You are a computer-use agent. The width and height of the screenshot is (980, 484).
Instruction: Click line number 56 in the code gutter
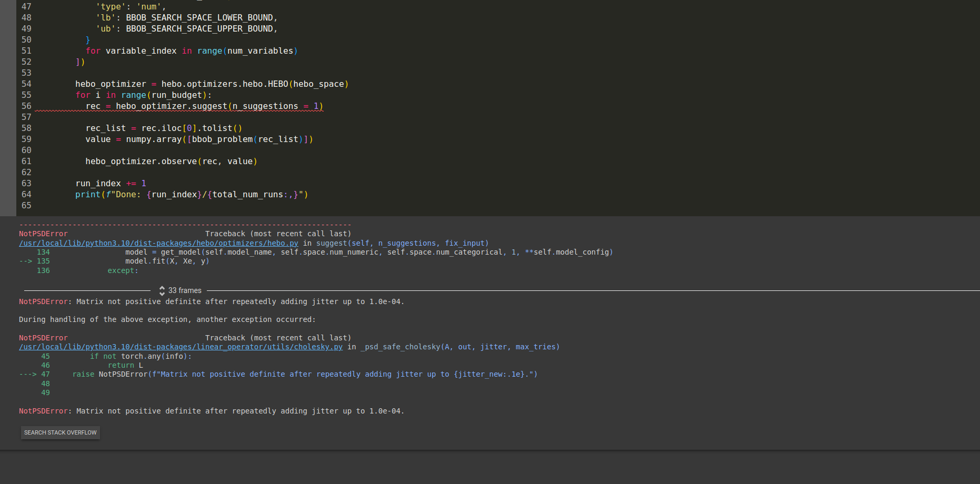26,106
